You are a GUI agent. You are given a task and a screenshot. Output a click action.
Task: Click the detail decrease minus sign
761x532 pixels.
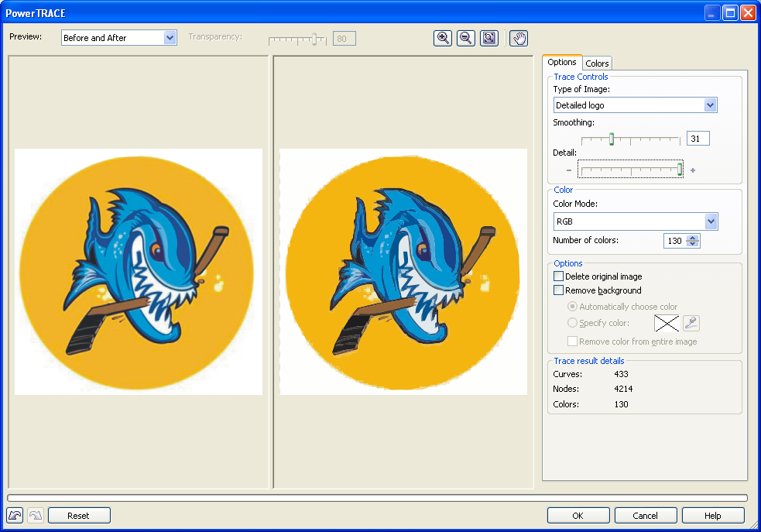(569, 170)
